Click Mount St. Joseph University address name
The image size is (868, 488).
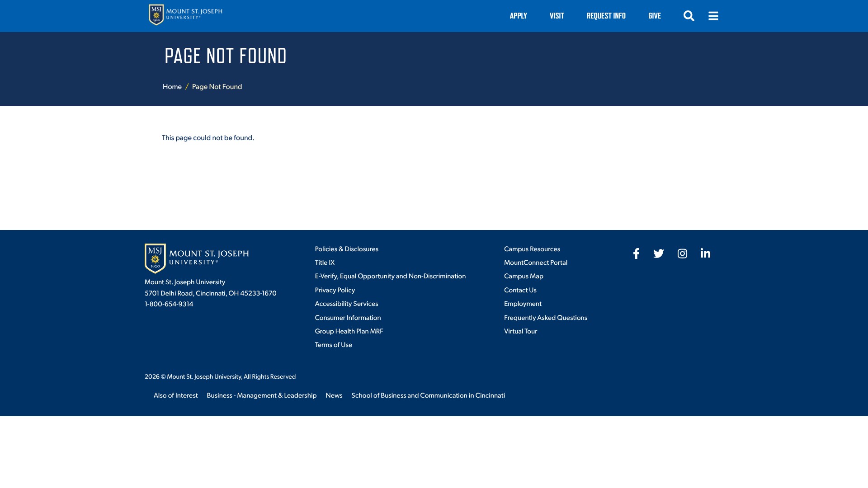click(x=184, y=282)
